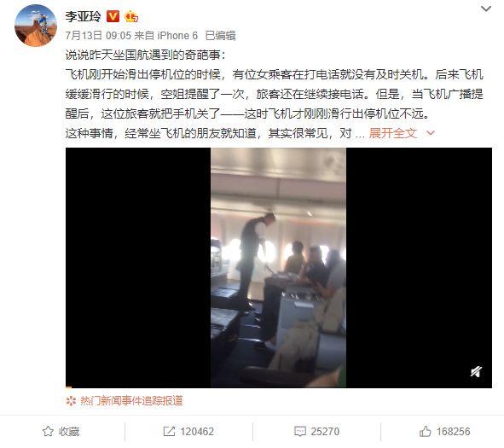The height and width of the screenshot is (448, 504).
Task: Toggle video mute speaker icon
Action: click(476, 371)
